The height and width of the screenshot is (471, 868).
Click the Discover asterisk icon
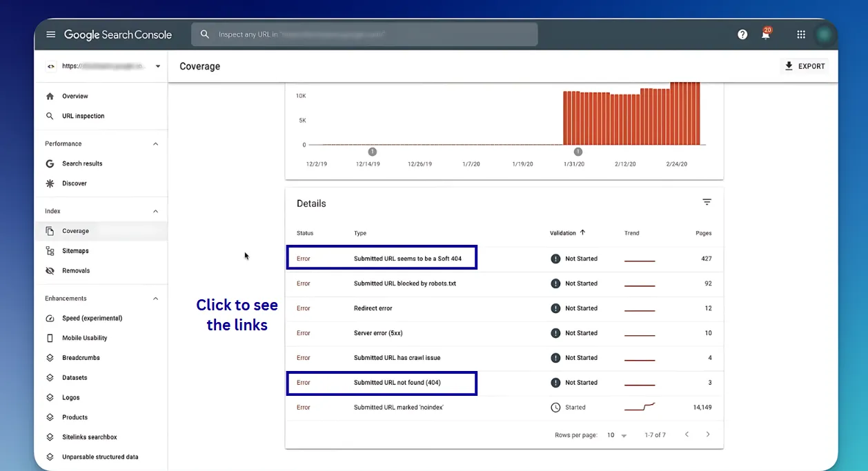(50, 183)
